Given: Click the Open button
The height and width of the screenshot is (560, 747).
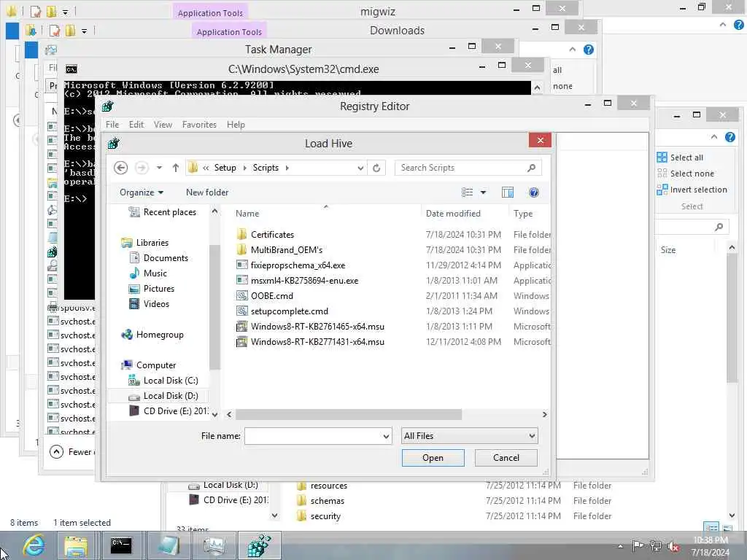Looking at the screenshot, I should tap(433, 458).
